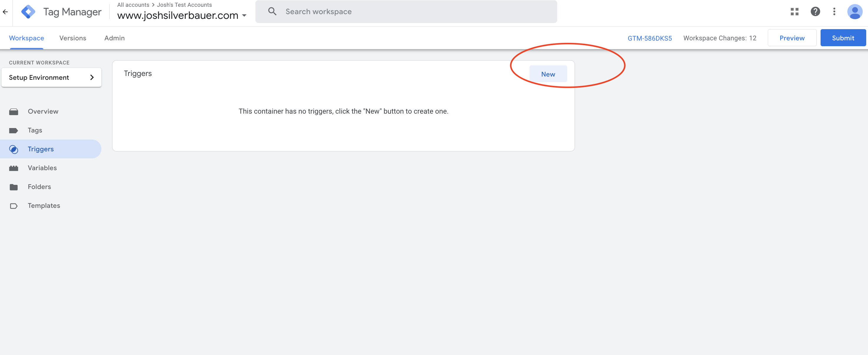Viewport: 868px width, 355px height.
Task: Click the CURRENT WORKSPACE label
Action: [x=39, y=63]
